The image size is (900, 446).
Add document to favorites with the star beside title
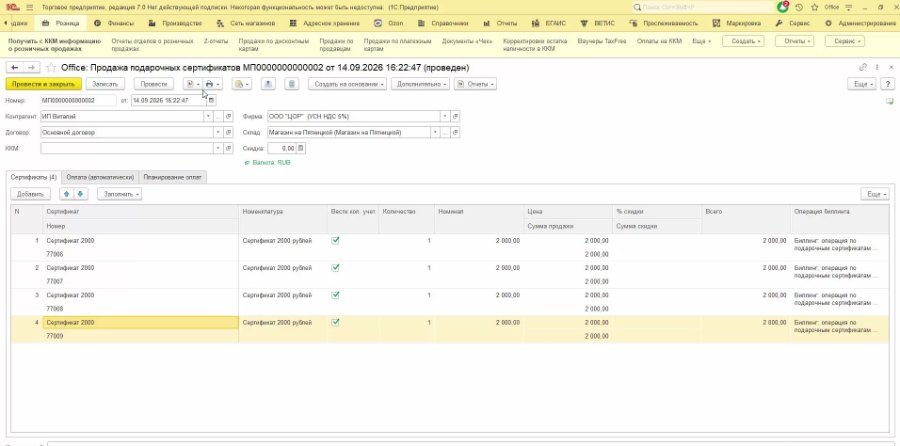coord(51,68)
